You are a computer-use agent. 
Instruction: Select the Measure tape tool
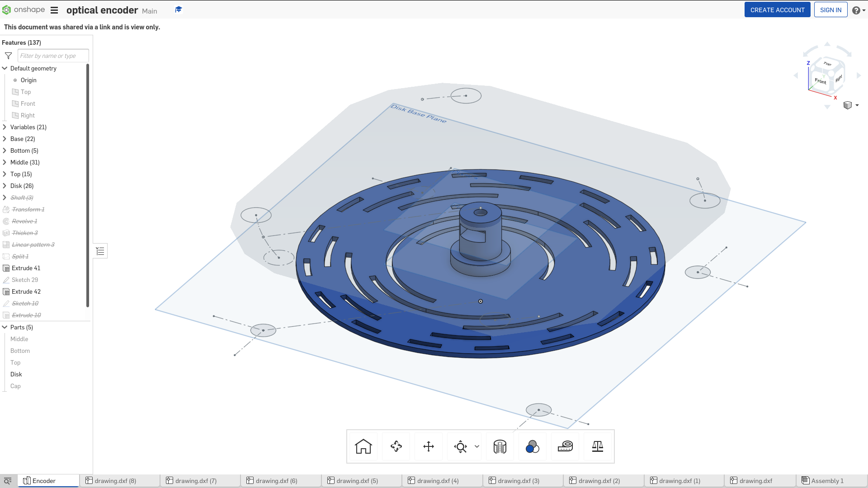(x=565, y=446)
